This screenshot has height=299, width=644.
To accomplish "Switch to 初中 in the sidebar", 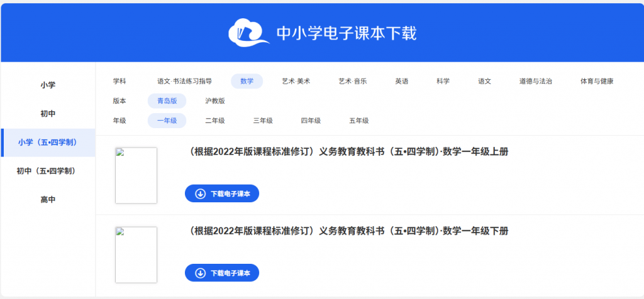I will click(x=48, y=114).
